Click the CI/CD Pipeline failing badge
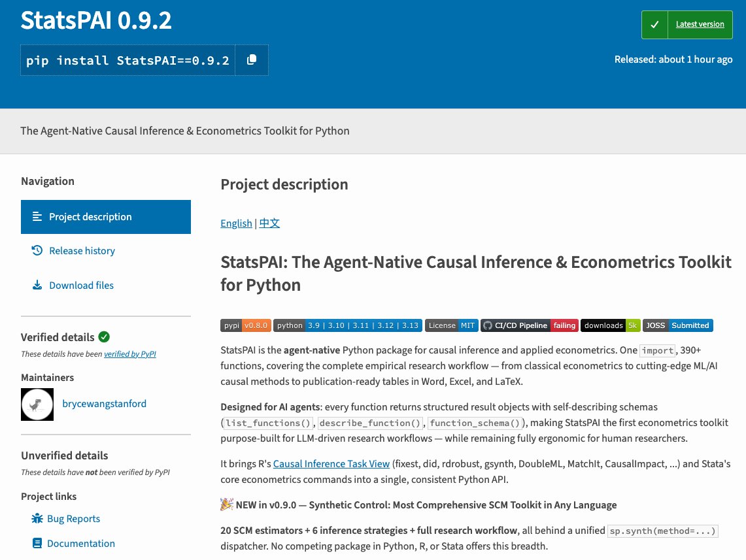The width and height of the screenshot is (746, 560). [x=530, y=325]
